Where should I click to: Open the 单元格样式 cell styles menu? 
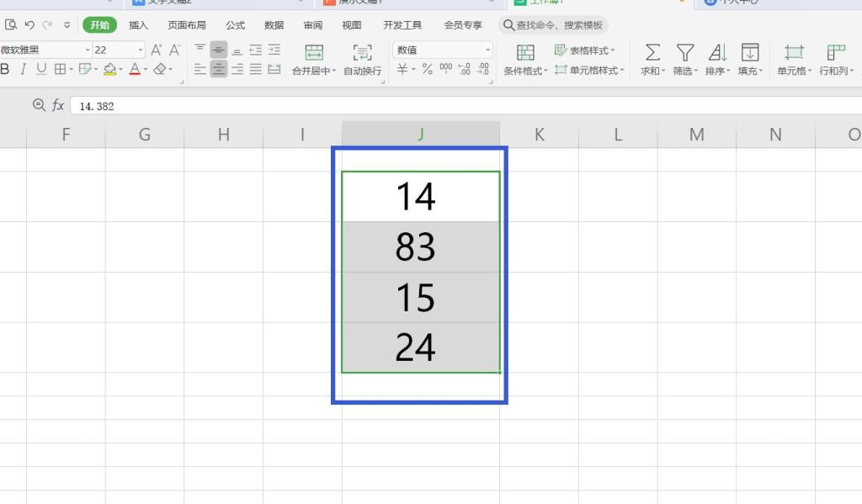click(589, 70)
